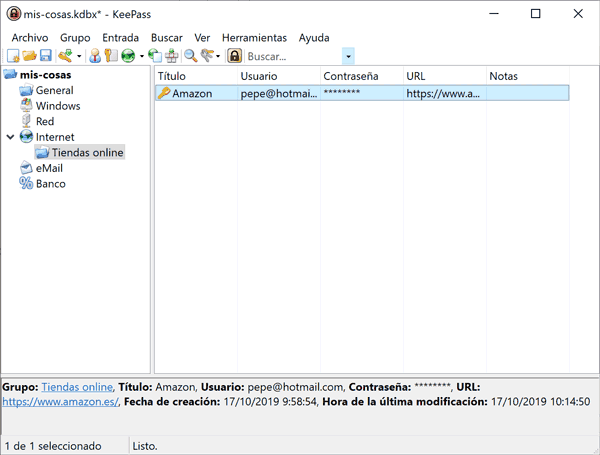Click the Internet group globe icon
The width and height of the screenshot is (600, 455).
coord(26,137)
